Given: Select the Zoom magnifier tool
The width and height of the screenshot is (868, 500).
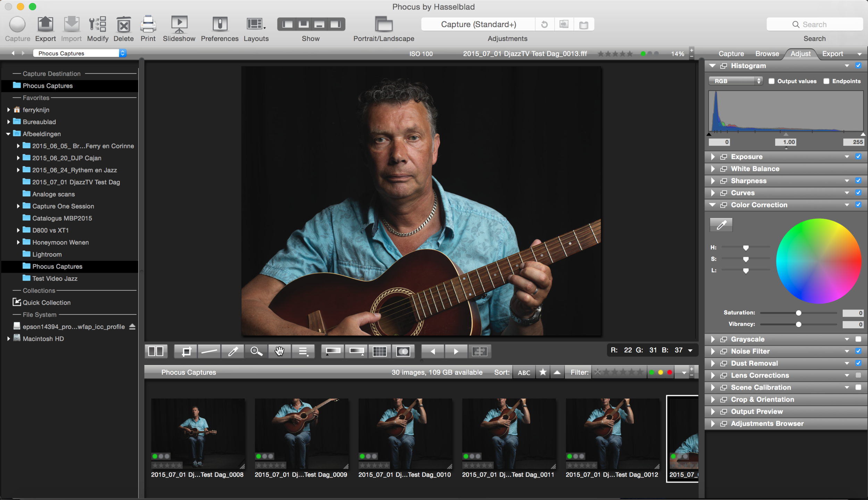Looking at the screenshot, I should tap(256, 351).
